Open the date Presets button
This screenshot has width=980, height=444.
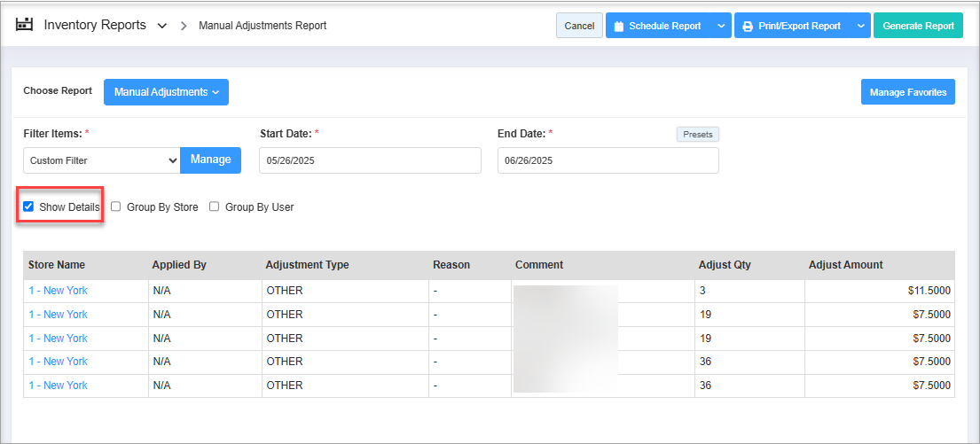tap(698, 135)
